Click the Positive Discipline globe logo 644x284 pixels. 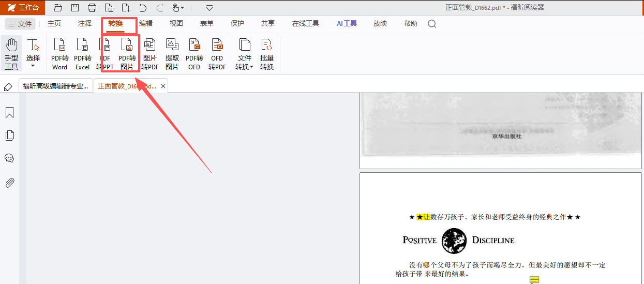(454, 241)
